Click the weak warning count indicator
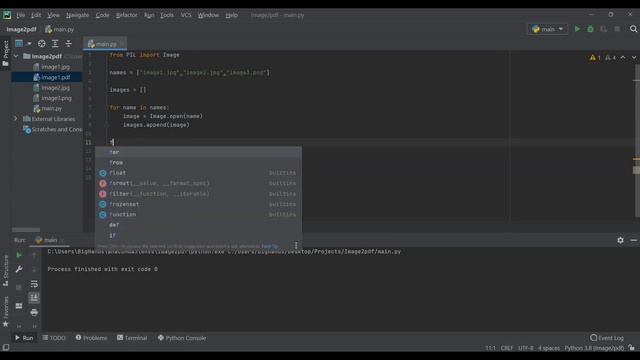The height and width of the screenshot is (360, 640). point(610,58)
